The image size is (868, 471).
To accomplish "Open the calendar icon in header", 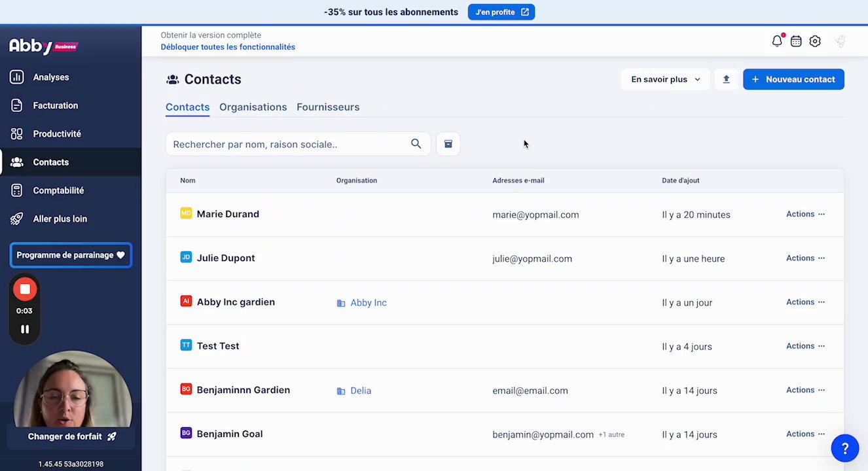I will [x=796, y=41].
